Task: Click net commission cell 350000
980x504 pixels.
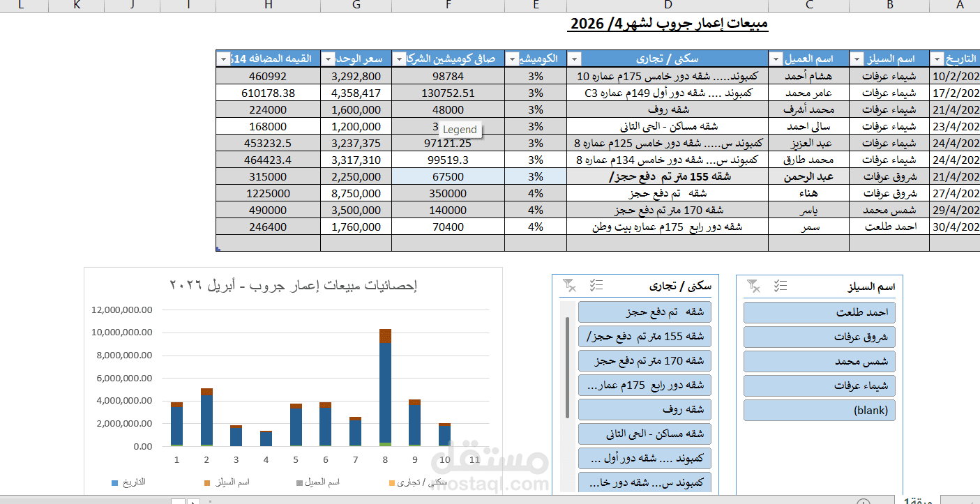Action: point(448,193)
